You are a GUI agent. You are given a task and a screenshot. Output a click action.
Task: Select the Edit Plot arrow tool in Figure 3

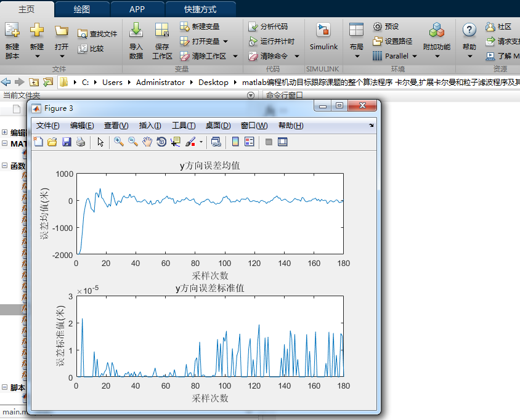100,142
